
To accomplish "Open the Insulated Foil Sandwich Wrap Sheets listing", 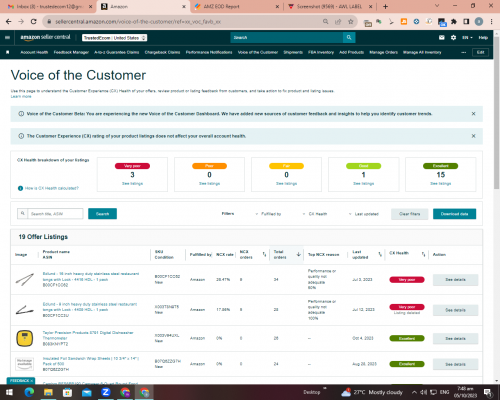I will [x=91, y=361].
